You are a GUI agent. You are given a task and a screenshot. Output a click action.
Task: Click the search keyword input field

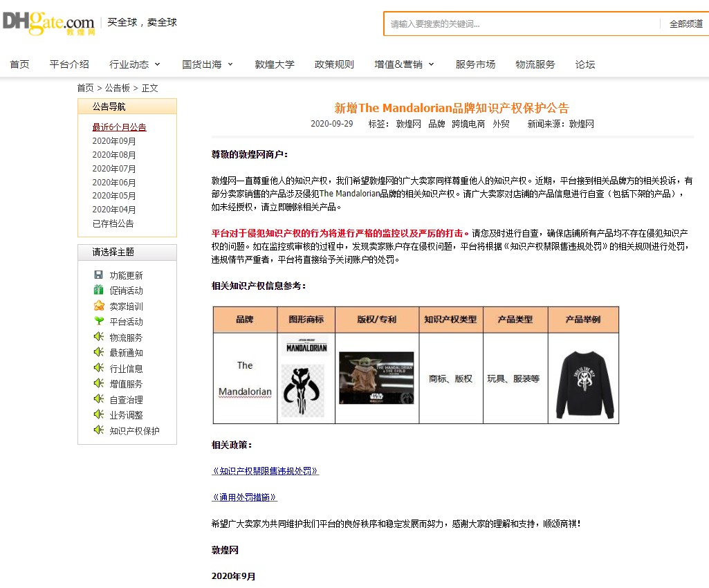[522, 24]
